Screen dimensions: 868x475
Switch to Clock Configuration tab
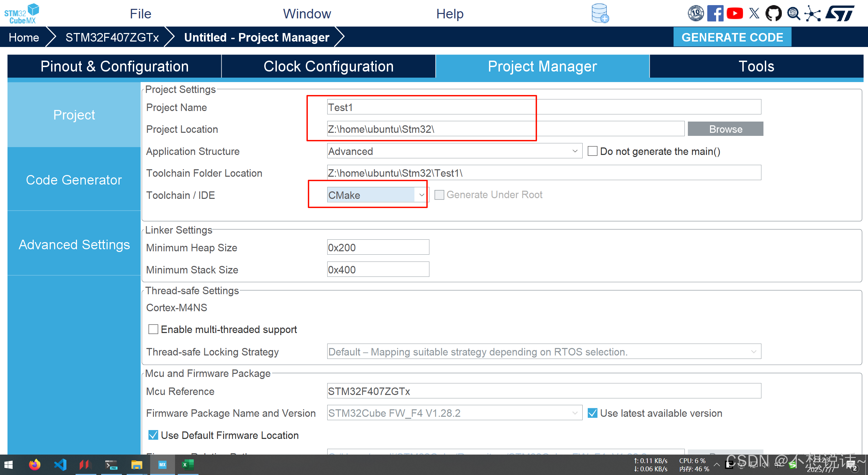pos(328,66)
